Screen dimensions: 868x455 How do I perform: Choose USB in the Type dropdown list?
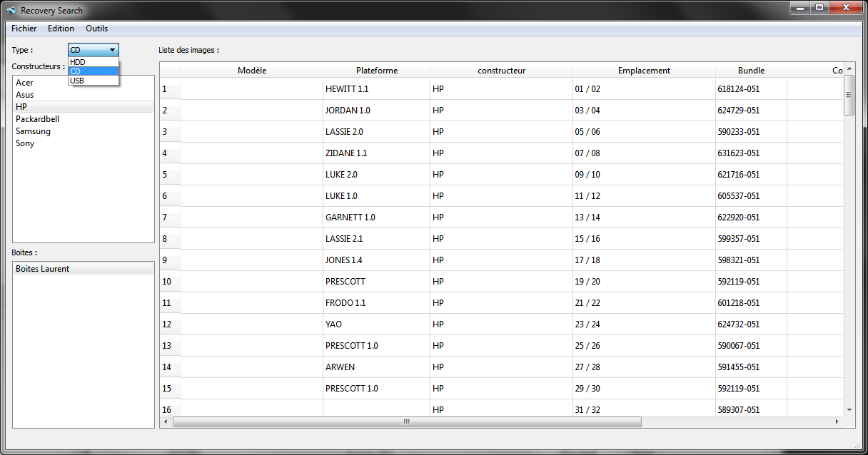tap(77, 81)
